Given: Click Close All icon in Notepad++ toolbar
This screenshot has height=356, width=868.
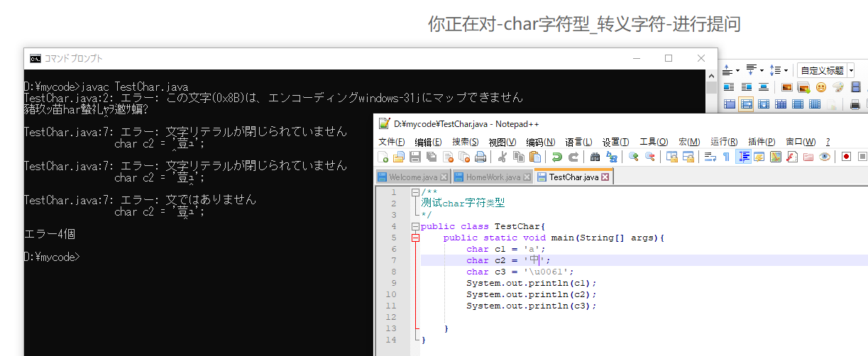Looking at the screenshot, I should click(464, 157).
